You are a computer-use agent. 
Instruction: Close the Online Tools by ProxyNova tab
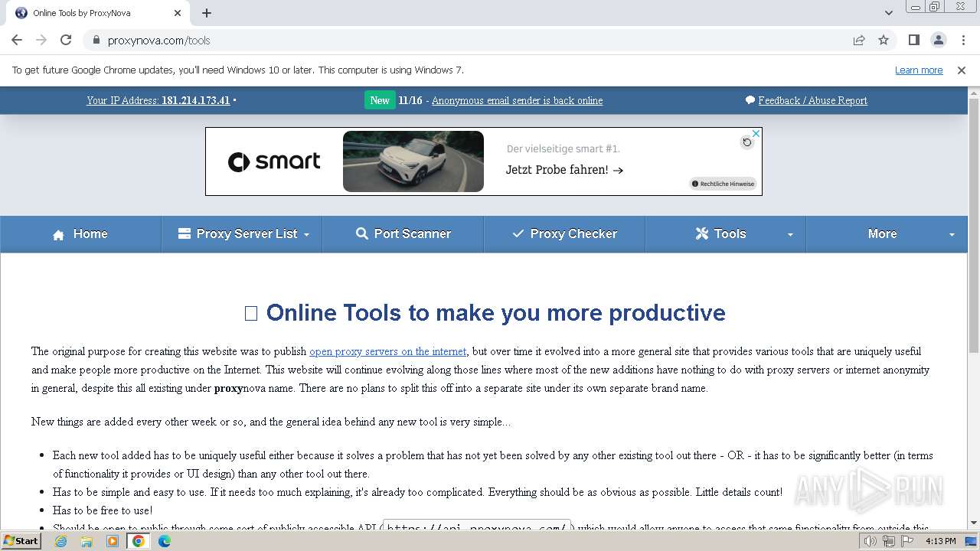178,13
